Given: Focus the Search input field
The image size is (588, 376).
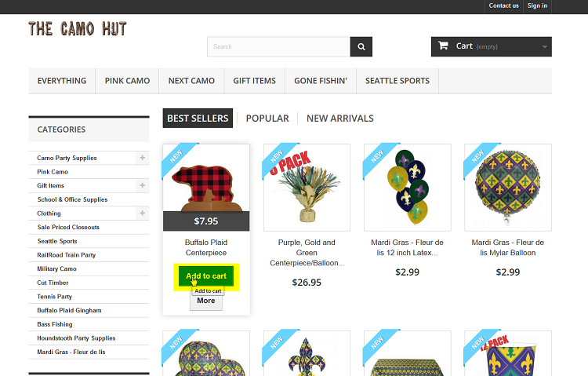Looking at the screenshot, I should click(x=278, y=46).
